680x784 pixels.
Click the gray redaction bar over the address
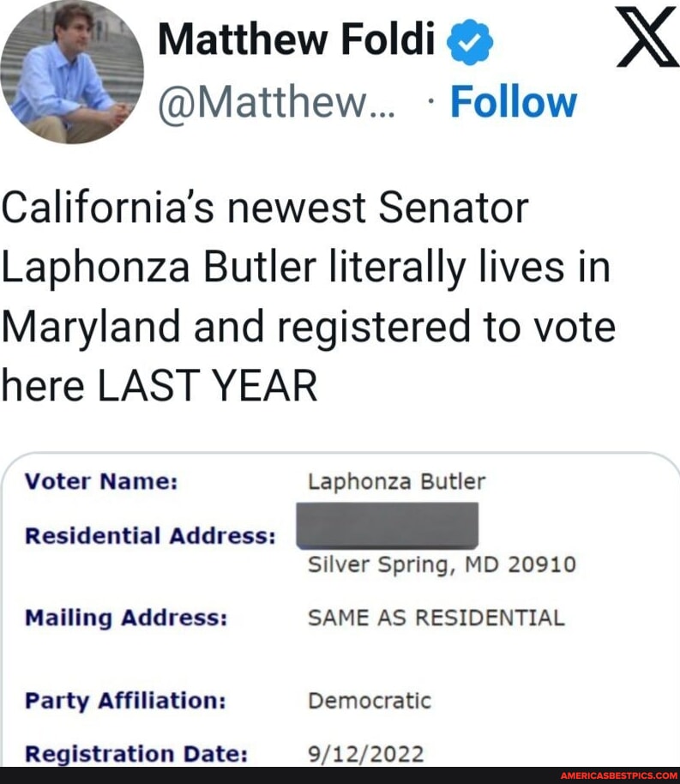(x=388, y=527)
